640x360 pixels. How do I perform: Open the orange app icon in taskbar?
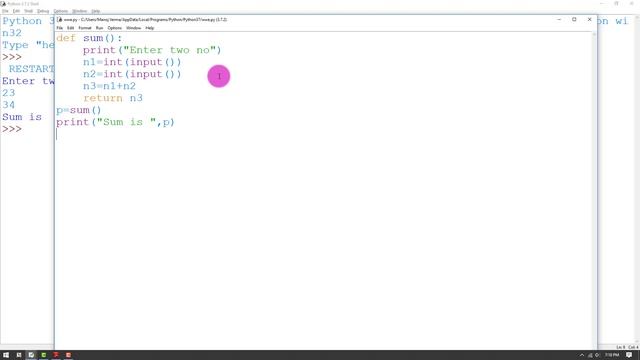(x=69, y=355)
